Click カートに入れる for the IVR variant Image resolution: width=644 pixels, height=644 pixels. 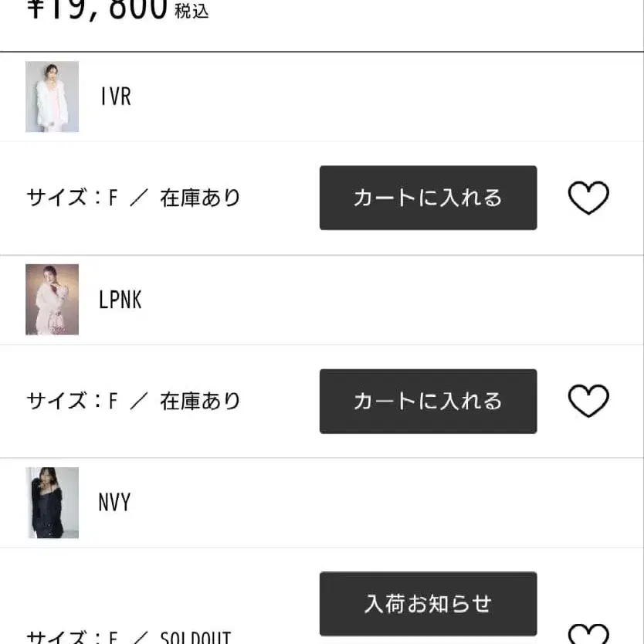[x=428, y=198]
